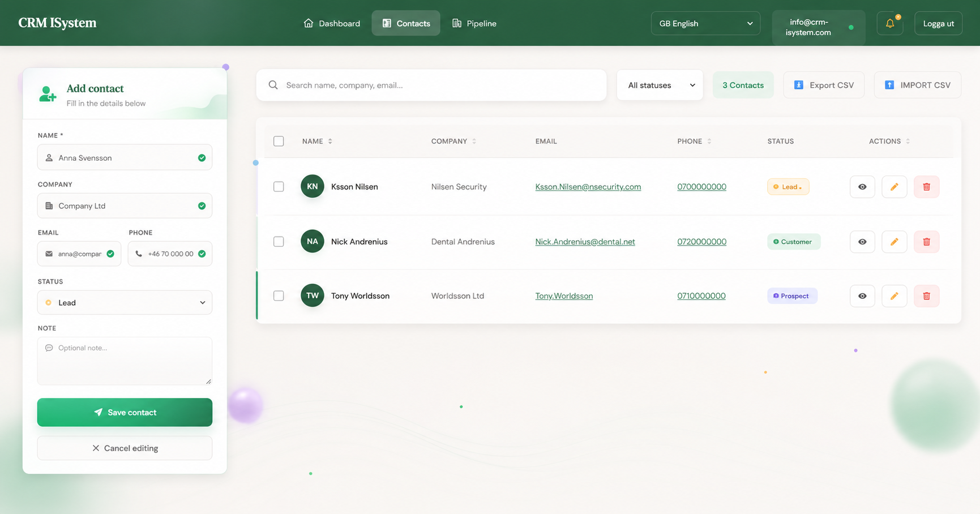
Task: Sort by Phone column arrows
Action: point(709,142)
